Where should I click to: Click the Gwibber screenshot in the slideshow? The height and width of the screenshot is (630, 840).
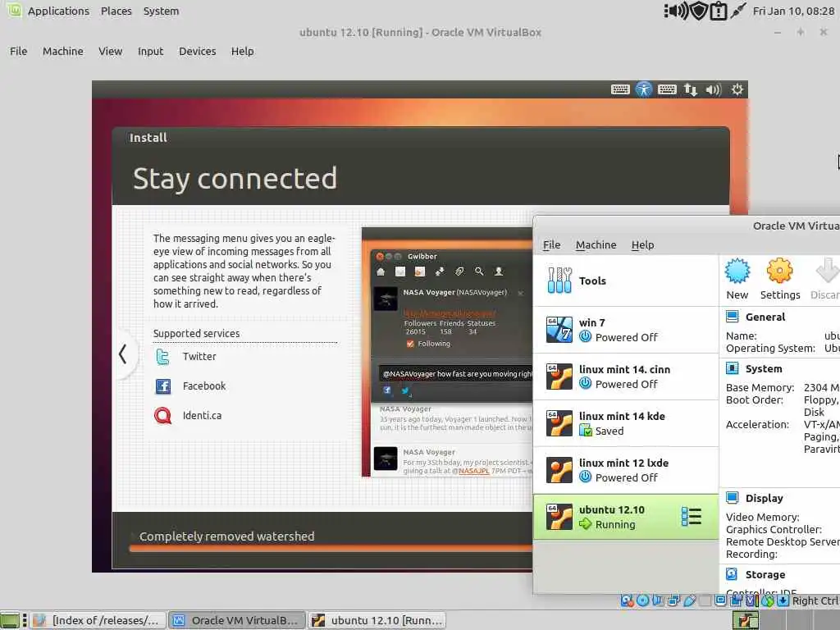click(x=448, y=353)
